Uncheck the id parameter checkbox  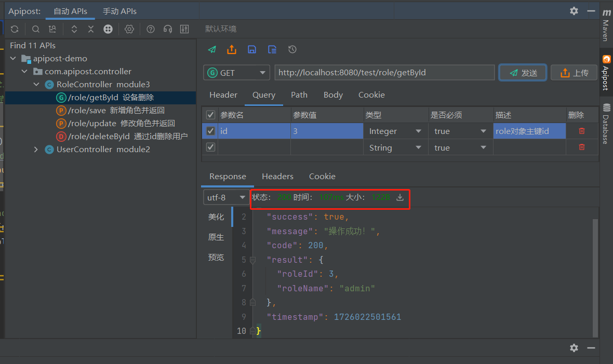(x=210, y=131)
